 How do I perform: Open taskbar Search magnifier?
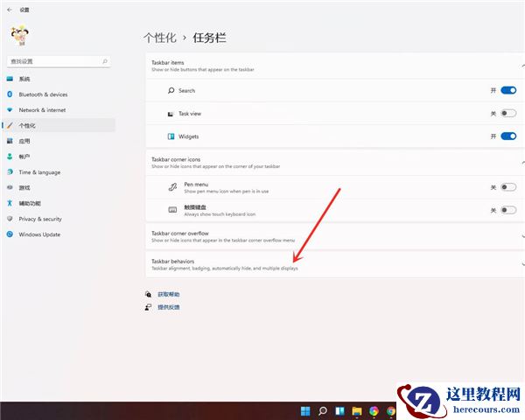(x=323, y=411)
